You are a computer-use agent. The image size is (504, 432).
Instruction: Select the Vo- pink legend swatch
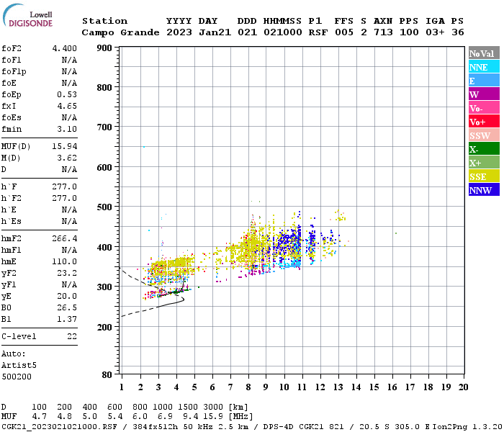pyautogui.click(x=484, y=108)
